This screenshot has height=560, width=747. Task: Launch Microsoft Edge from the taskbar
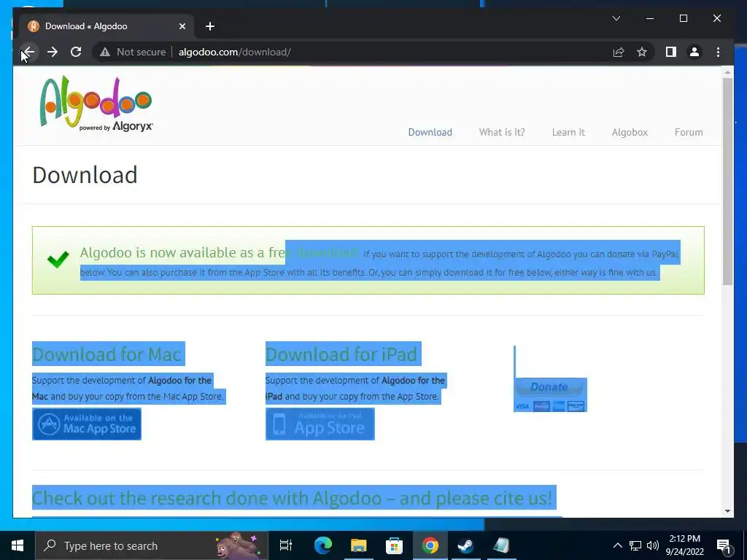[x=323, y=545]
